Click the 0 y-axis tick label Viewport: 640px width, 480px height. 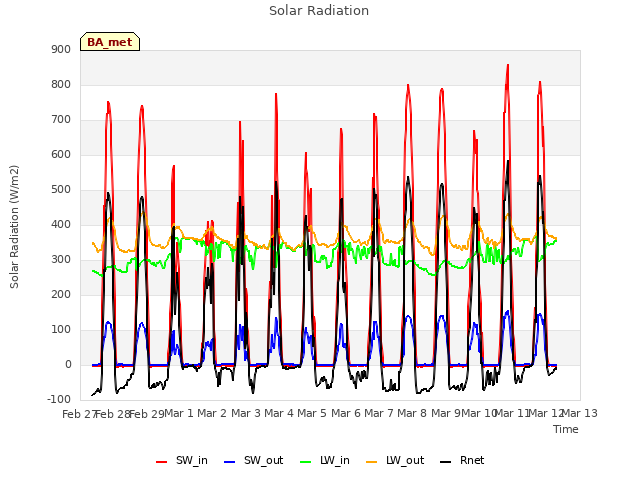pos(68,364)
